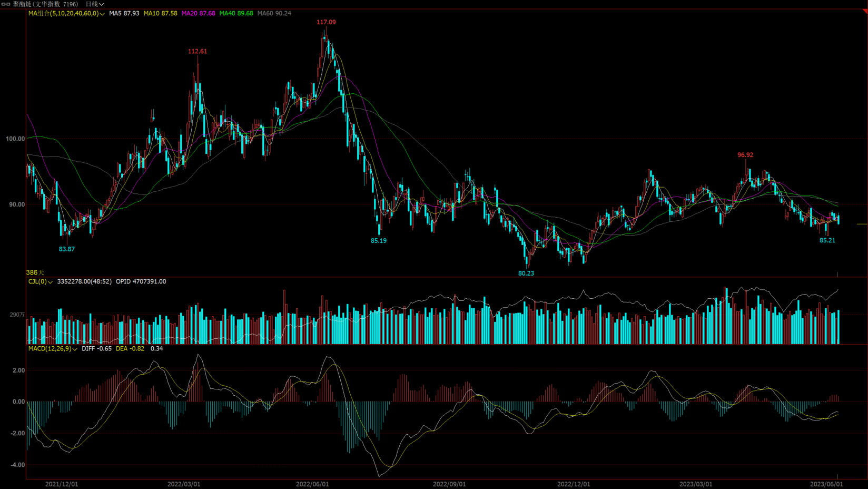
Task: Select the MA5 87.93 label
Action: 124,13
